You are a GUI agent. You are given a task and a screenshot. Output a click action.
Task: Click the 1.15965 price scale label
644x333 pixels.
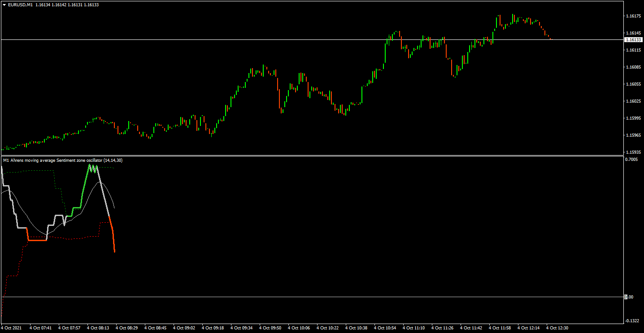633,135
